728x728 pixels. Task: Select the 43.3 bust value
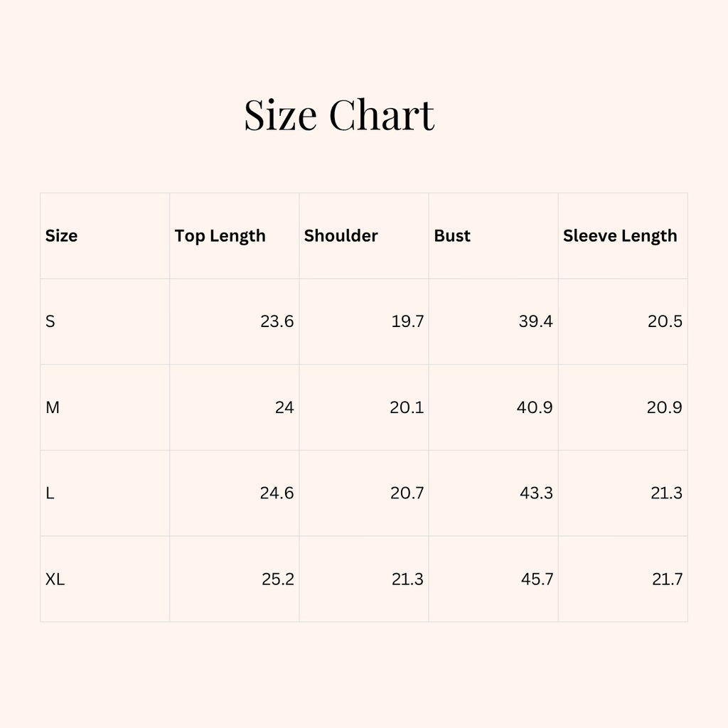pos(536,493)
